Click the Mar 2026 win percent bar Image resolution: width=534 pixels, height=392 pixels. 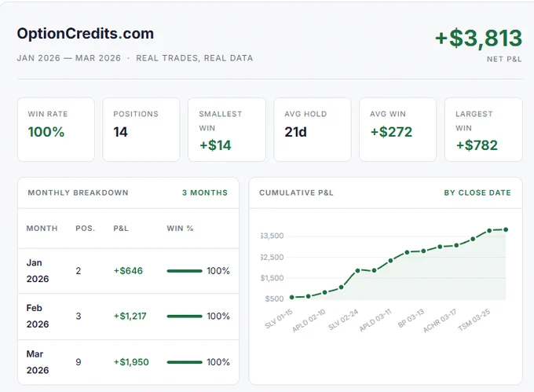click(x=185, y=362)
